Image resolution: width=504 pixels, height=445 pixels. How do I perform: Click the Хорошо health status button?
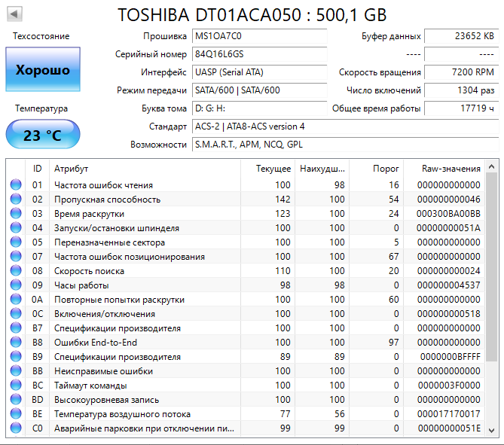coord(43,69)
